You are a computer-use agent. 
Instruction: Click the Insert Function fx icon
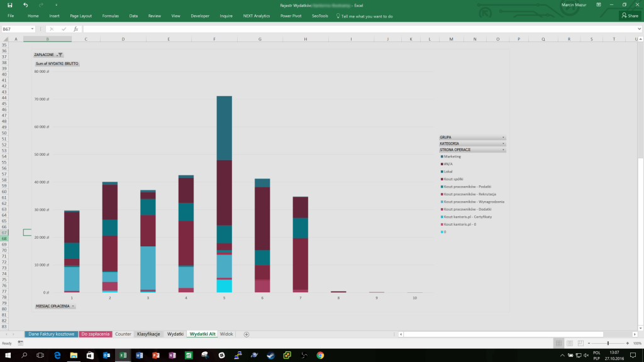pos(75,29)
